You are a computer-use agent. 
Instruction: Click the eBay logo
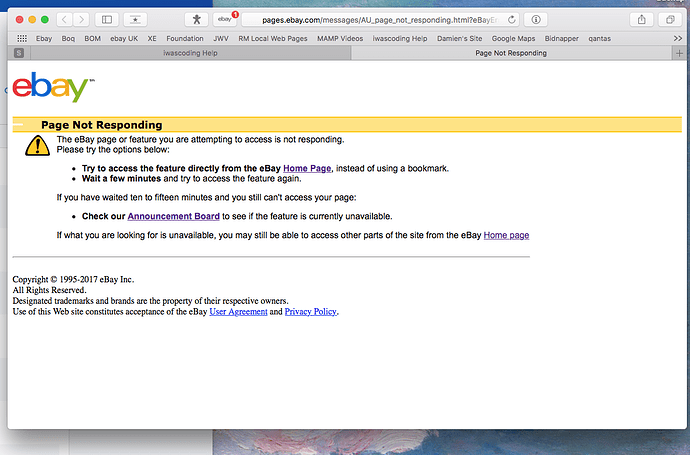click(53, 87)
